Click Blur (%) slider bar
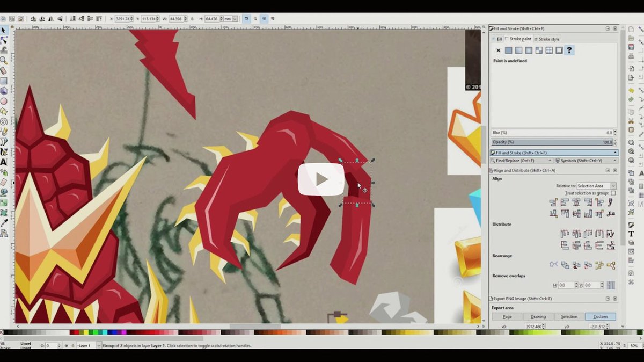 coord(552,133)
